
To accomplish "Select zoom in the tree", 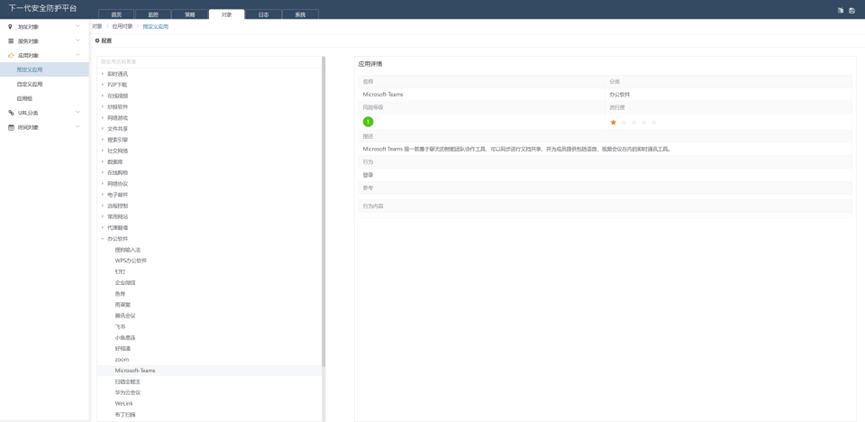I will coord(121,360).
